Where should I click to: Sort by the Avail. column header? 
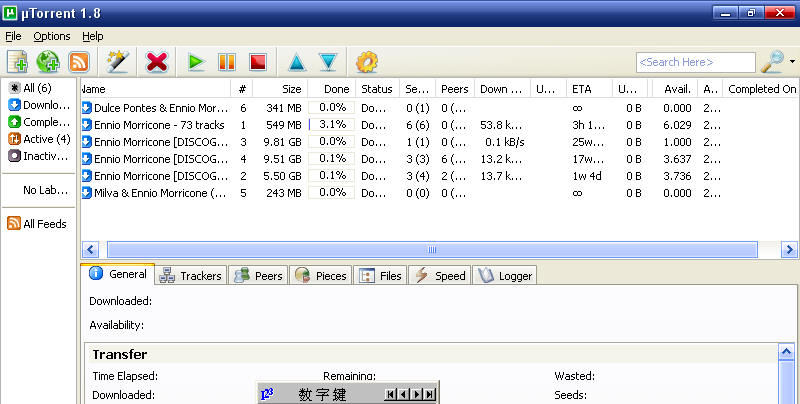tap(675, 89)
